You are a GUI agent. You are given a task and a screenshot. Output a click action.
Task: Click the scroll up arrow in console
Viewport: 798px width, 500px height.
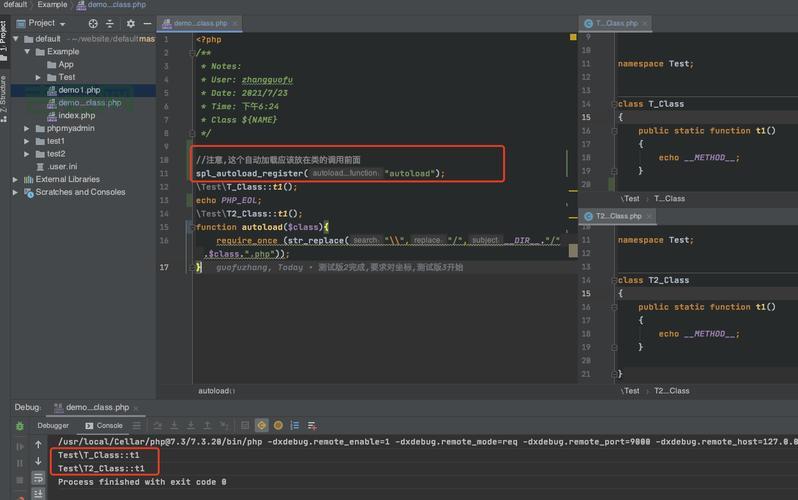pos(40,443)
